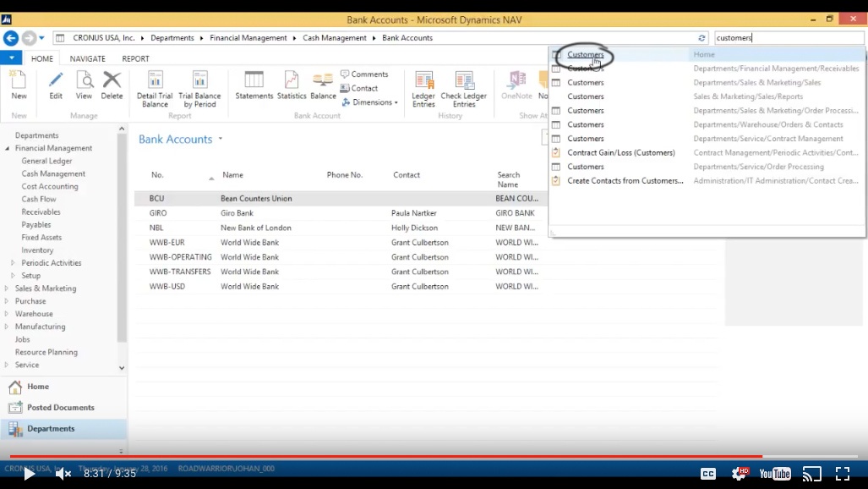Click the forward navigation arrow

point(29,38)
